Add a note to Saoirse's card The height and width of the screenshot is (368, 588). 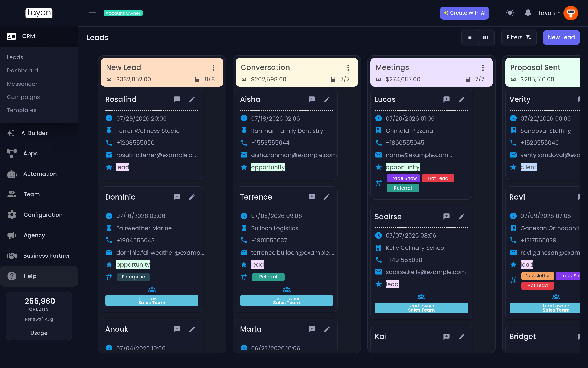tap(446, 216)
